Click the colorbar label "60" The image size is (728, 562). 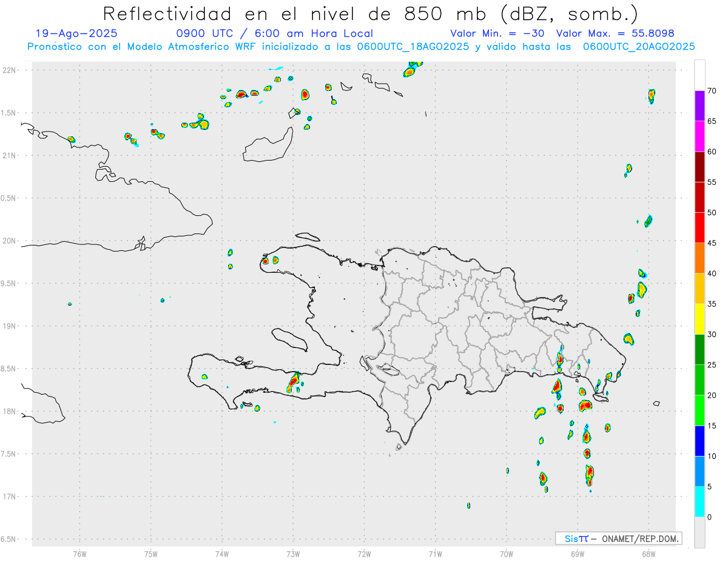pos(712,152)
